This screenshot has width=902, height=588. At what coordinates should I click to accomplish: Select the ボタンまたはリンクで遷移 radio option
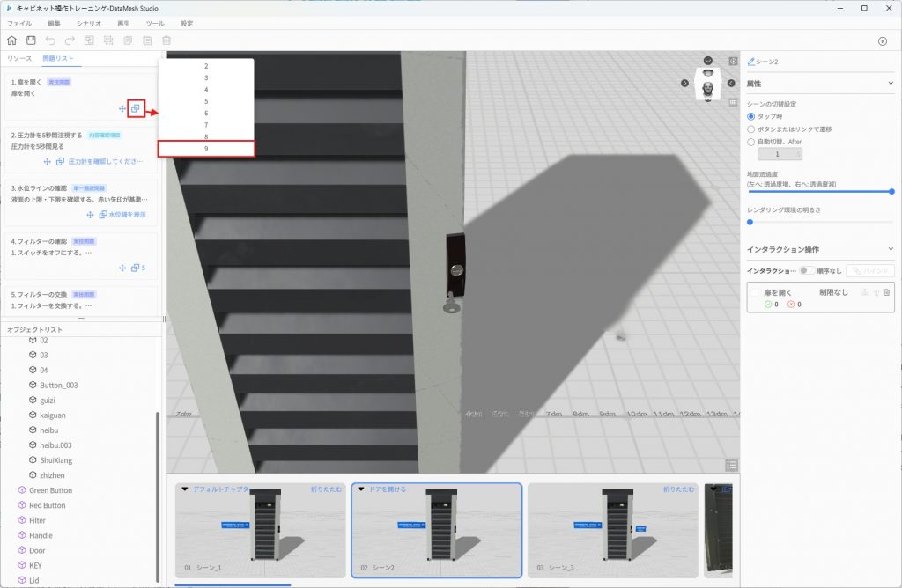pos(751,129)
